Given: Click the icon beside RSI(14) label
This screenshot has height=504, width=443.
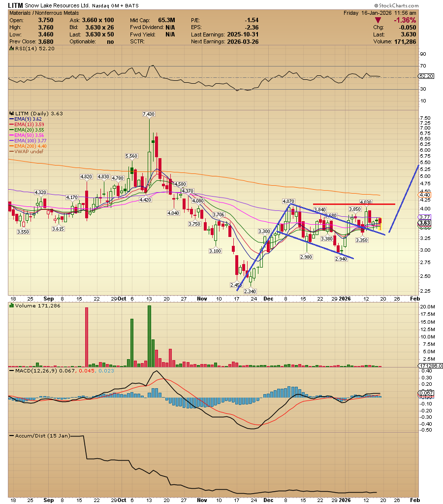Looking at the screenshot, I should coord(11,49).
